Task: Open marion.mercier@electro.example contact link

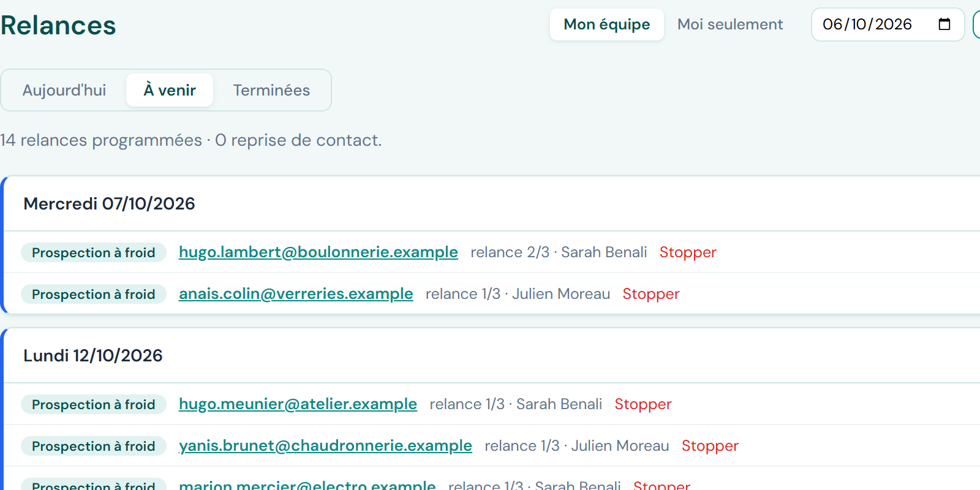Action: click(x=307, y=485)
